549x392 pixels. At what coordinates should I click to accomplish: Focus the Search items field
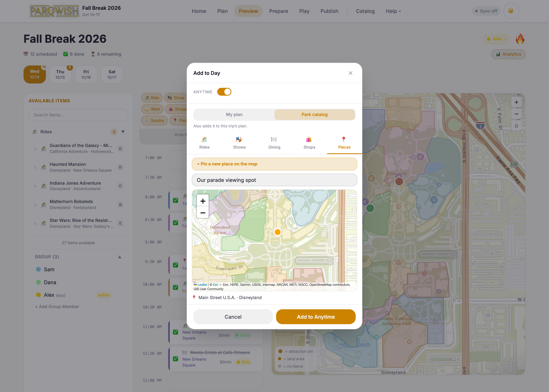tap(78, 115)
